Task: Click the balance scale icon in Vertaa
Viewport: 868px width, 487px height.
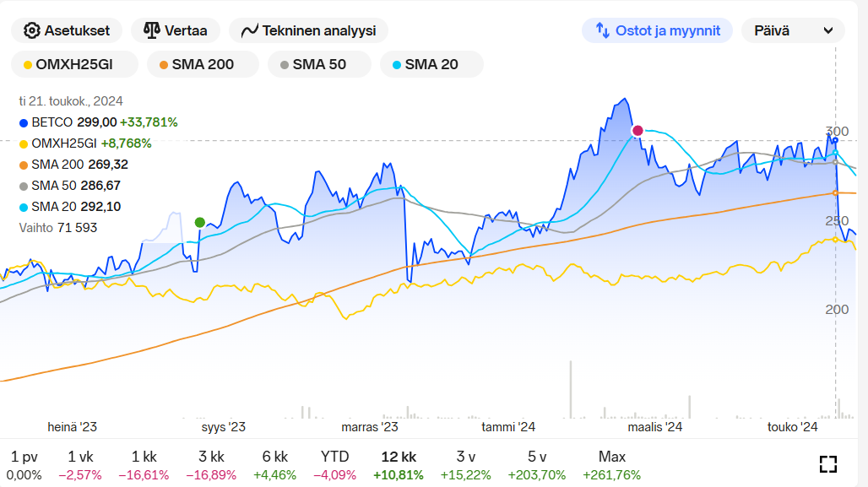Action: pos(152,30)
